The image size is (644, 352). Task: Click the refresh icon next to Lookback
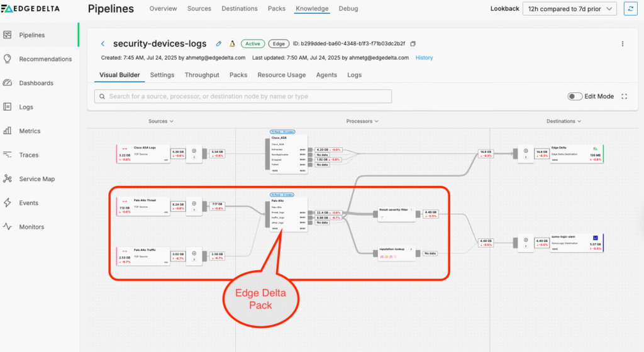click(x=630, y=9)
